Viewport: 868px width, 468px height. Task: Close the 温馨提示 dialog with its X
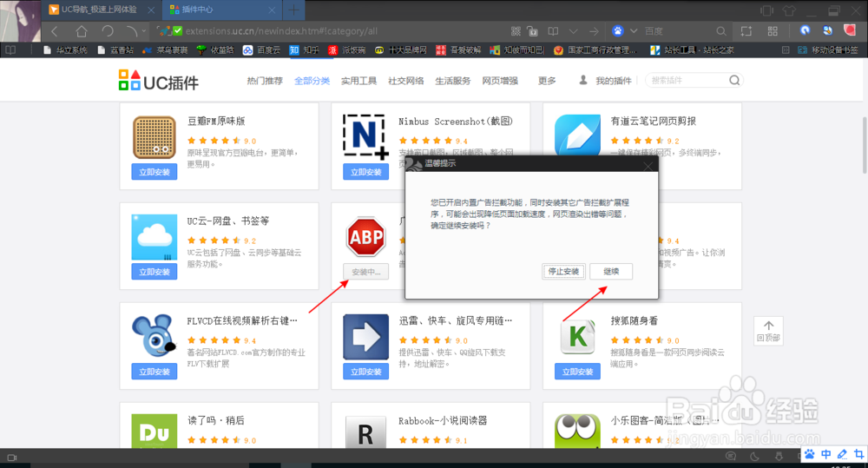tap(648, 166)
